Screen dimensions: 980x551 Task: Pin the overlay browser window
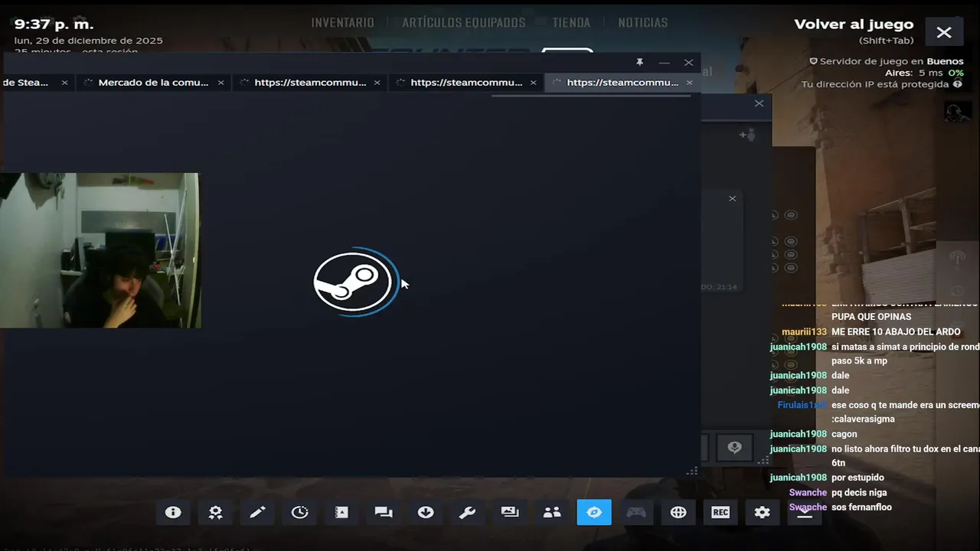coord(640,62)
